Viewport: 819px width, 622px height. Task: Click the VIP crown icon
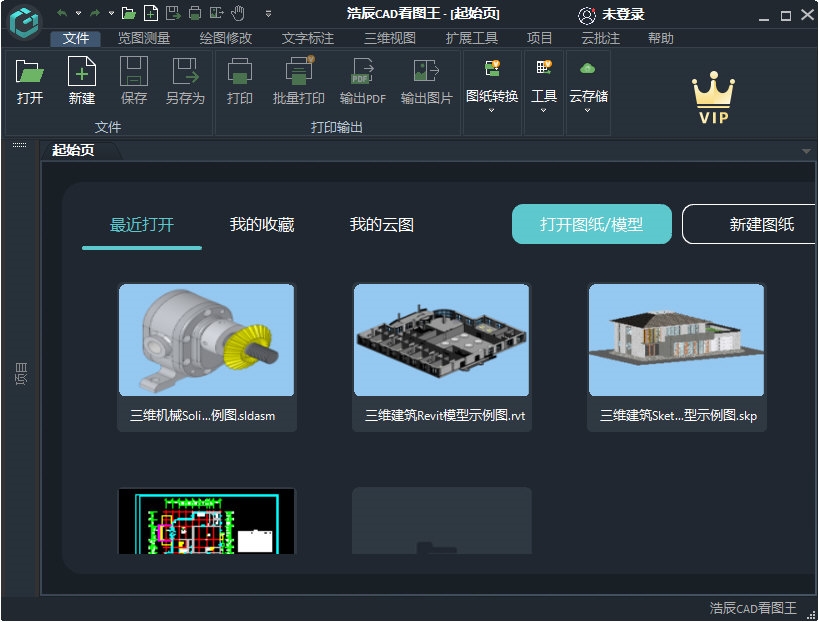[713, 98]
